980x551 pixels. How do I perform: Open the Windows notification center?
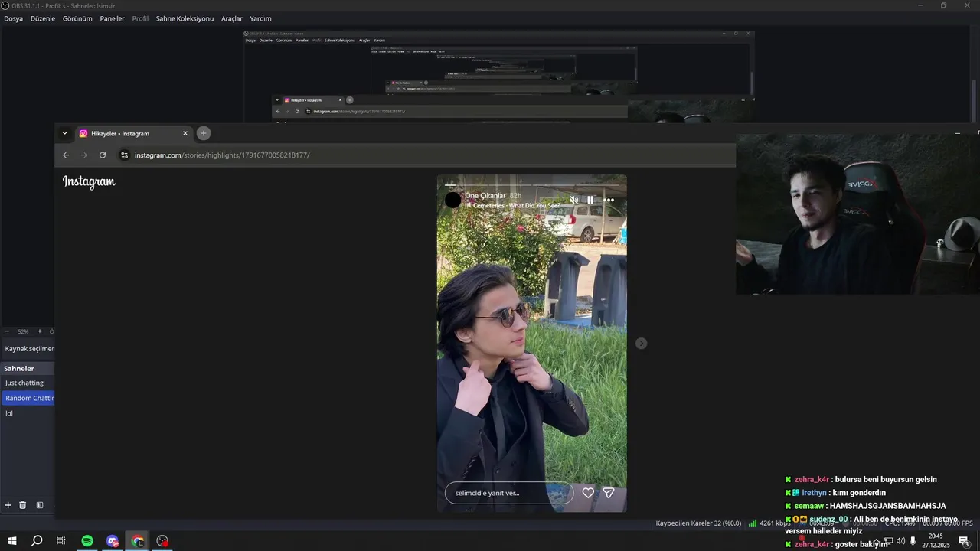[x=964, y=541]
